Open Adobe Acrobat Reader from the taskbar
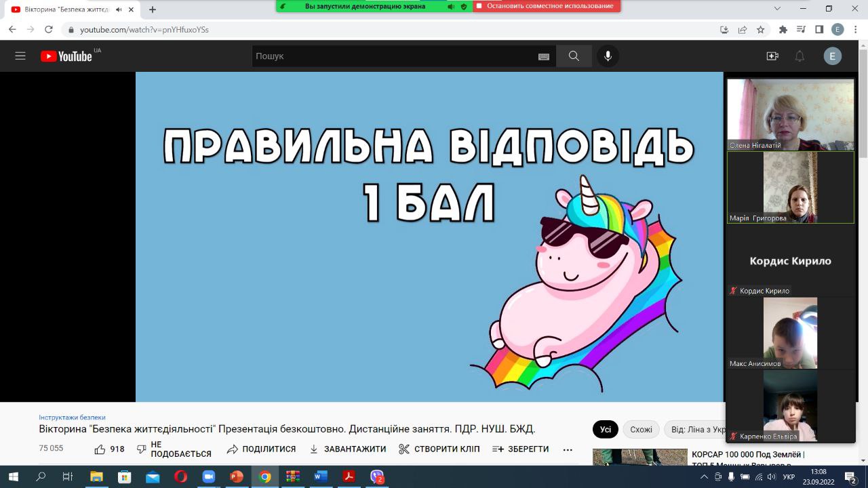This screenshot has height=488, width=868. pyautogui.click(x=349, y=476)
